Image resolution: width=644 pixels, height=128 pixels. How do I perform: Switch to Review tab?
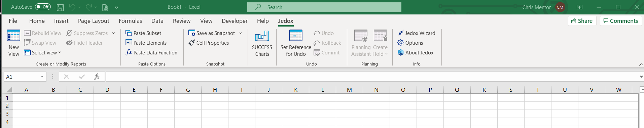pos(182,21)
